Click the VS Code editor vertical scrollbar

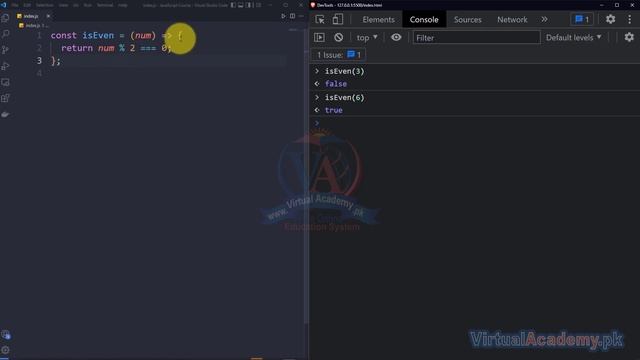point(306,176)
